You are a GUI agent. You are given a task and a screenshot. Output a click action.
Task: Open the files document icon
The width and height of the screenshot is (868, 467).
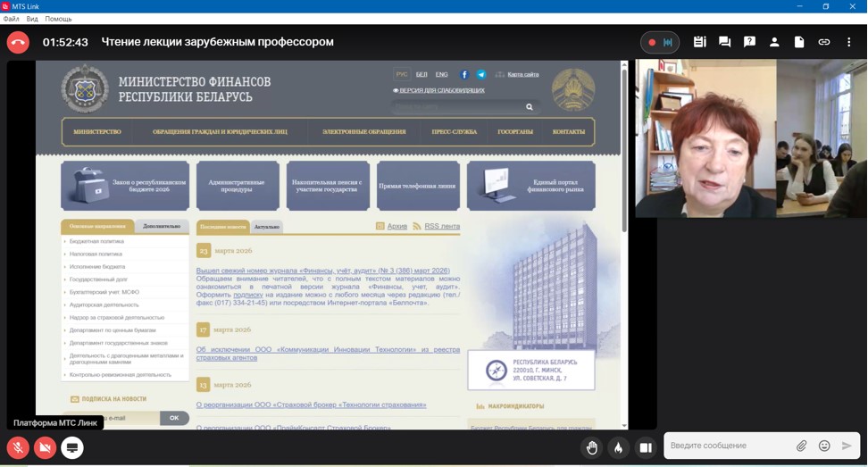point(799,42)
